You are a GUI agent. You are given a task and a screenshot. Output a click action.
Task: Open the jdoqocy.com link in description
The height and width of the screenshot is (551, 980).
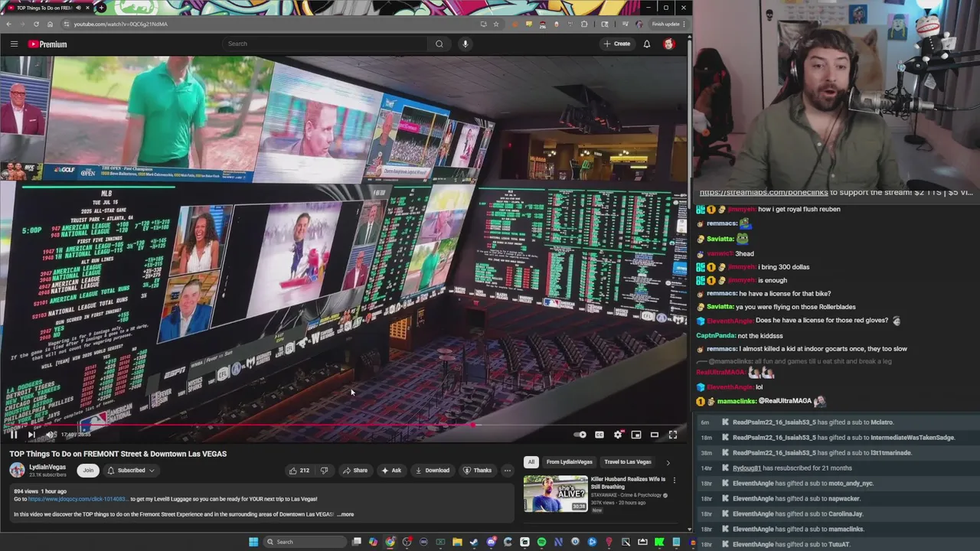(x=77, y=499)
